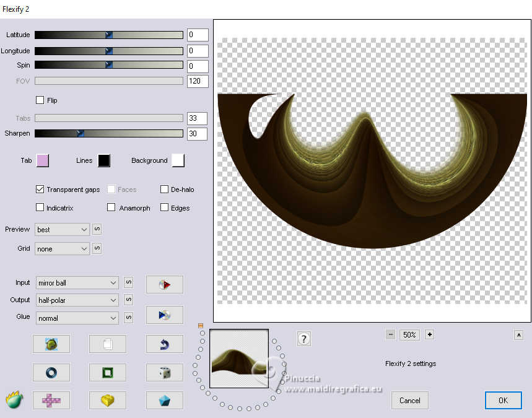Enable the Flip checkbox
The height and width of the screenshot is (418, 532).
(x=40, y=100)
